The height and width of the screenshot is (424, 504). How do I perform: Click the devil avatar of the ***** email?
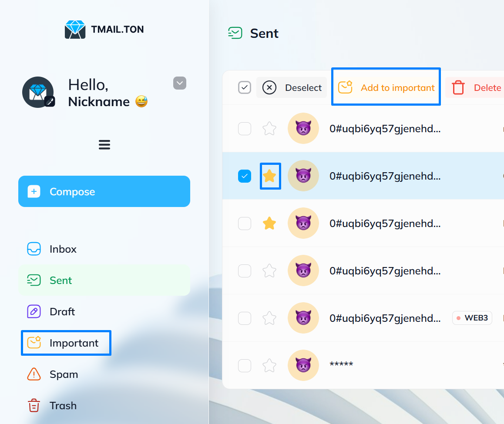(x=303, y=365)
